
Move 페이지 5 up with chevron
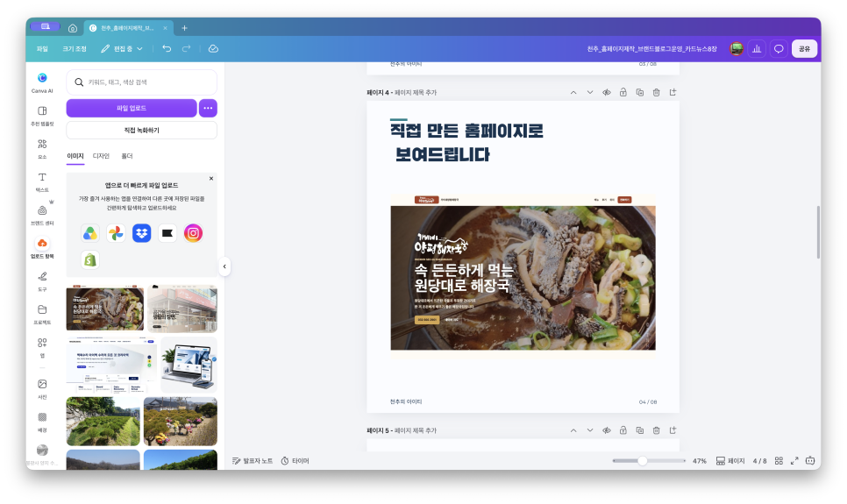click(x=573, y=430)
